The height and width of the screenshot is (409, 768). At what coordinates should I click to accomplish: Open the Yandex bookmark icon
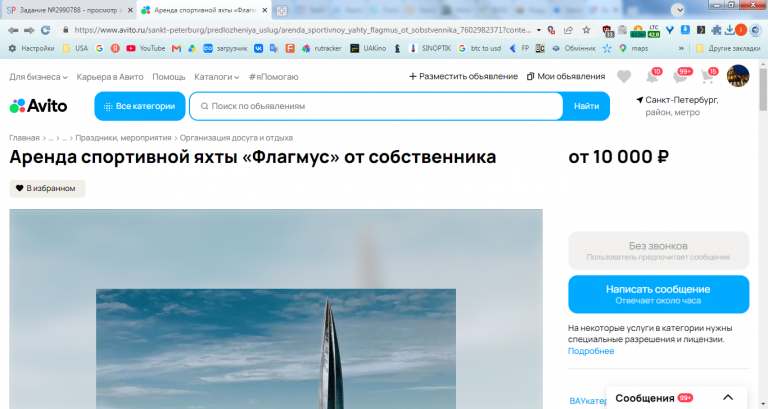(x=115, y=48)
